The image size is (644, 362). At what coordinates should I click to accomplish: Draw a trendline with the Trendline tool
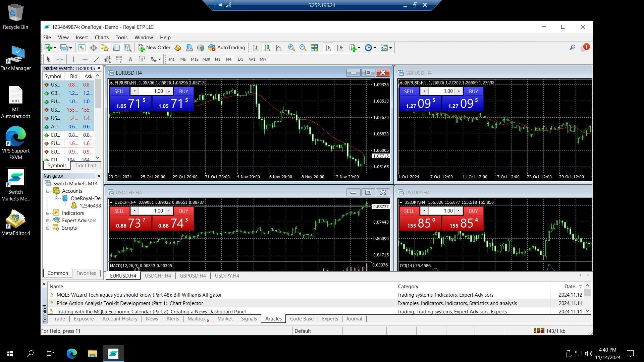pyautogui.click(x=96, y=59)
